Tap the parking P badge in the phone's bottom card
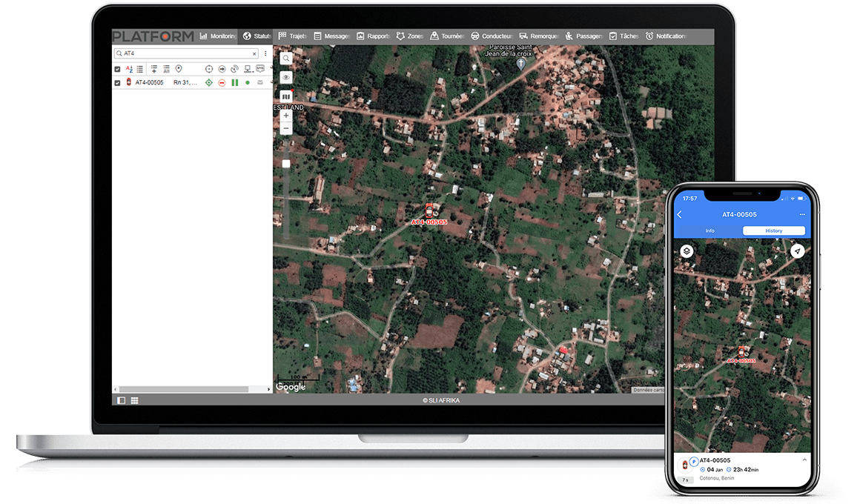This screenshot has width=860, height=504. coord(694,461)
